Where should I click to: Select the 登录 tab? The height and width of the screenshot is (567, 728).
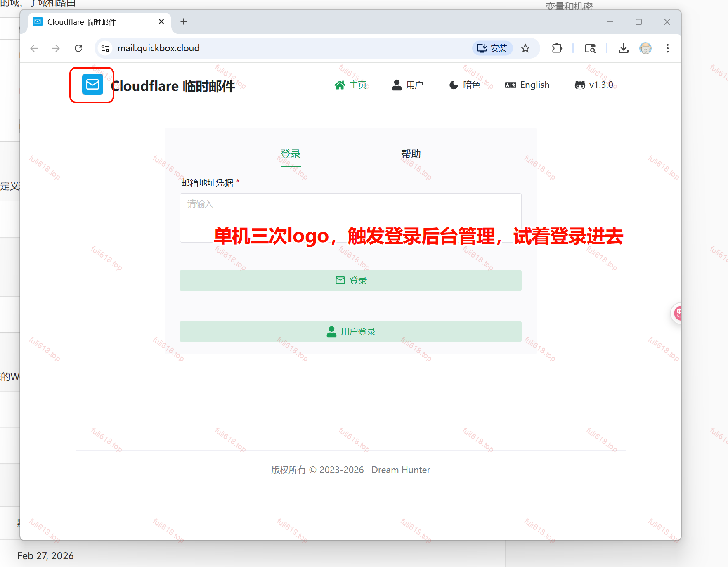click(x=291, y=154)
